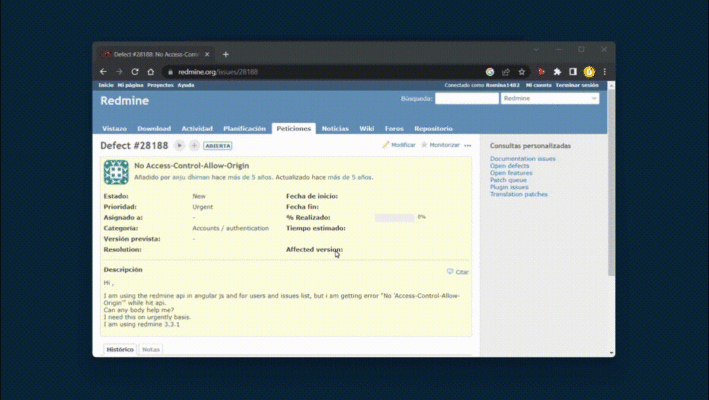Reload the page with the refresh icon
Image resolution: width=709 pixels, height=400 pixels.
click(x=135, y=72)
